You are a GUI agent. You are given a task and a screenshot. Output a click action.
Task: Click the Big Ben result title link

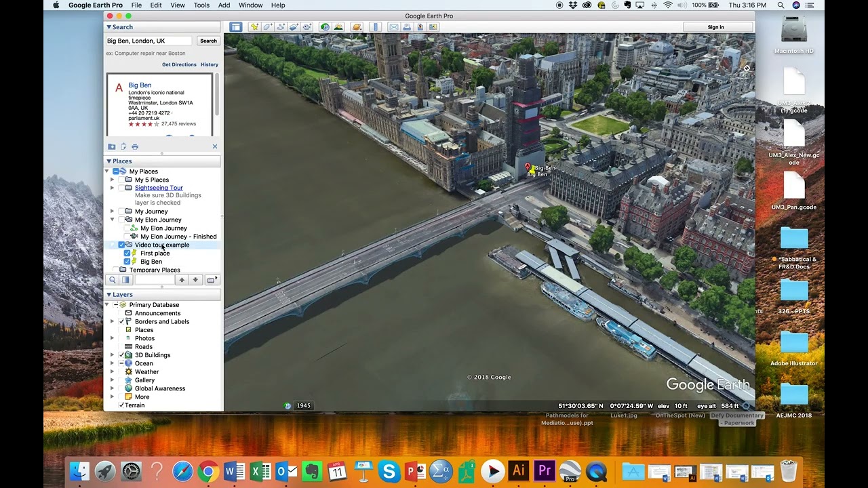tap(140, 85)
